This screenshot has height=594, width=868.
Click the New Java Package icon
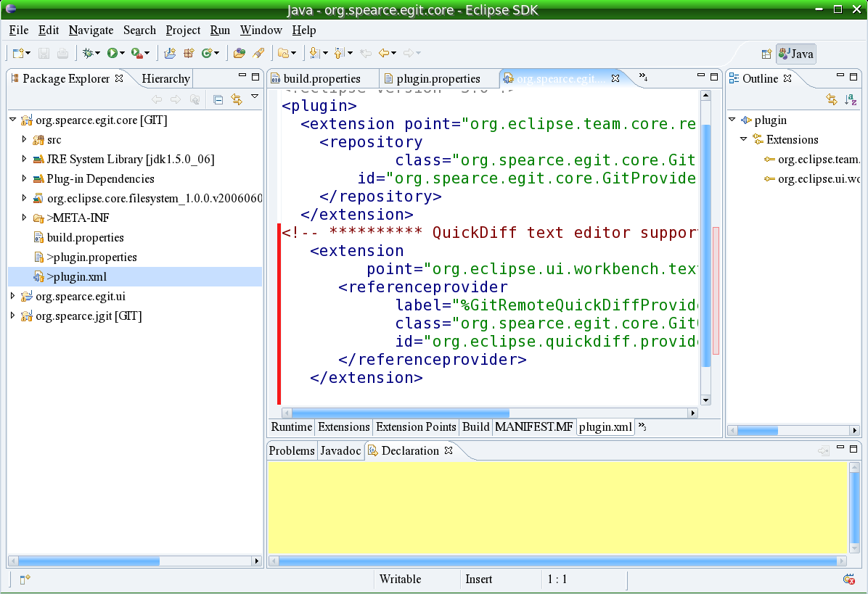tap(189, 53)
